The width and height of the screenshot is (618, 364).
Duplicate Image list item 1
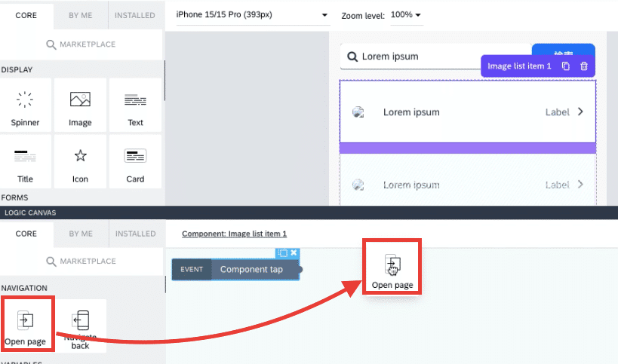pos(566,66)
